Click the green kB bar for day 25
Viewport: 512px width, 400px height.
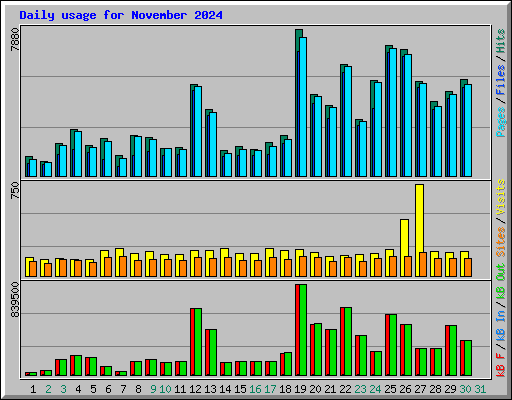(x=393, y=345)
